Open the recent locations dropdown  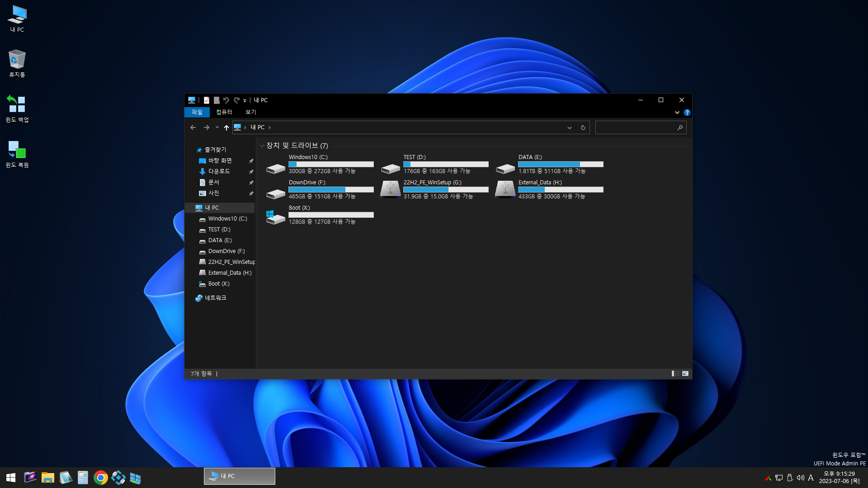pyautogui.click(x=217, y=127)
